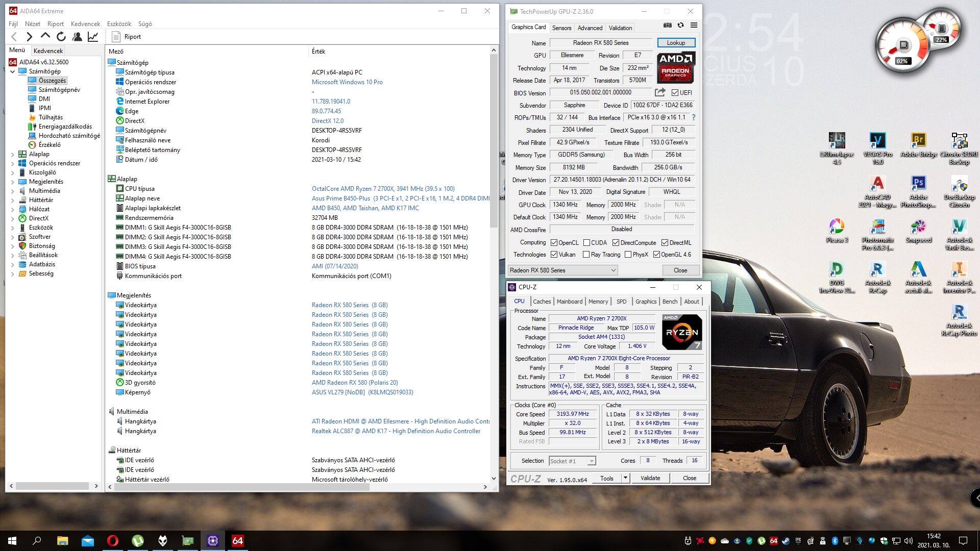The height and width of the screenshot is (551, 980).
Task: Open LRTimelapse 4.5 desktop icon
Action: 837,148
